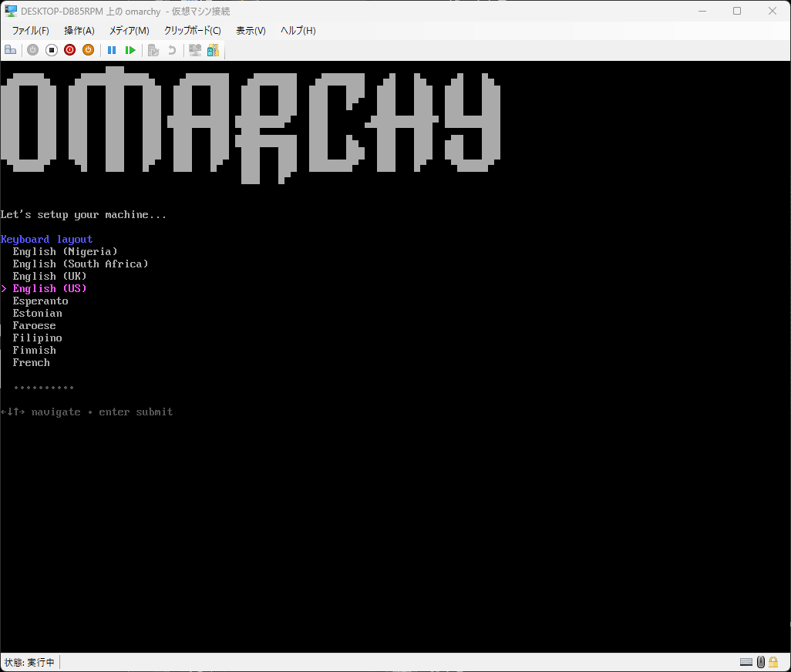
Task: Click the VM connection window title icon
Action: (11, 11)
